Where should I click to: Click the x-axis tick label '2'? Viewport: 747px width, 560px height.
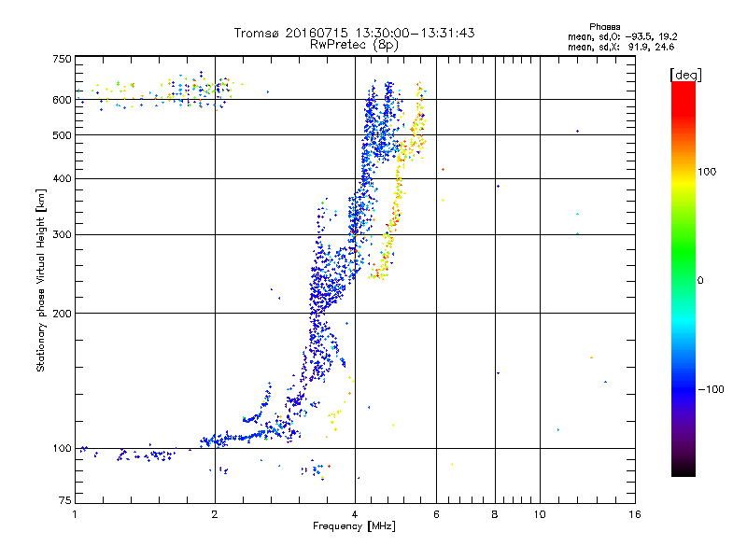click(215, 515)
